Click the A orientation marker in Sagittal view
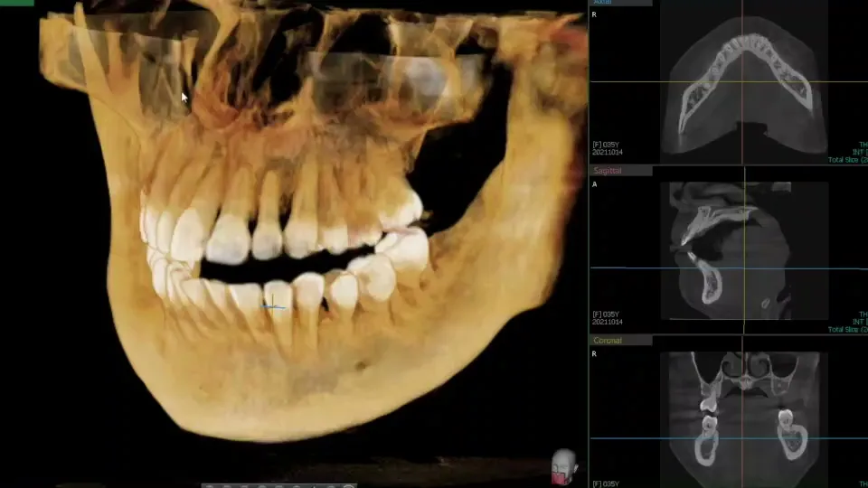Image resolution: width=868 pixels, height=488 pixels. pyautogui.click(x=594, y=184)
